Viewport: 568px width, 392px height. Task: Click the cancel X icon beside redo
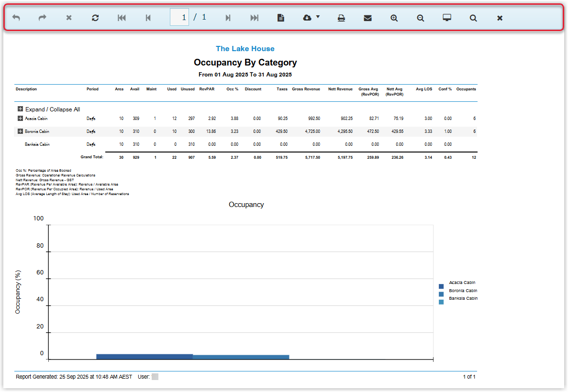69,18
